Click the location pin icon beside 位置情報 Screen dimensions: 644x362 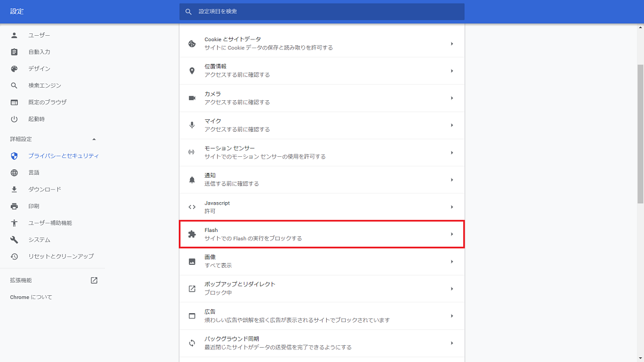(192, 71)
